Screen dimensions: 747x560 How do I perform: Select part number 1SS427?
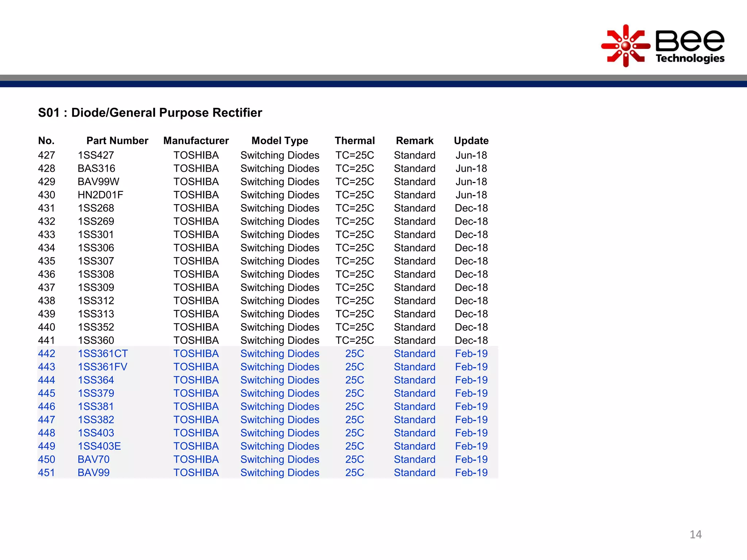click(96, 155)
